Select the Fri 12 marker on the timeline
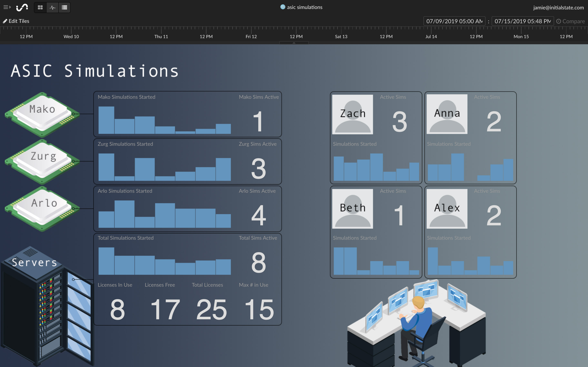588x367 pixels. click(x=251, y=36)
